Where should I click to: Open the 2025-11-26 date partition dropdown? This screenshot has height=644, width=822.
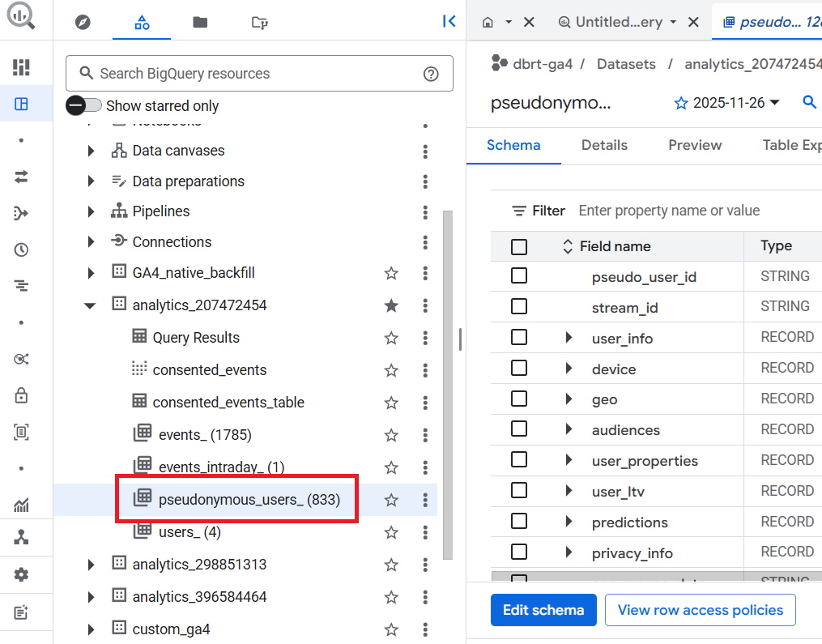click(727, 103)
